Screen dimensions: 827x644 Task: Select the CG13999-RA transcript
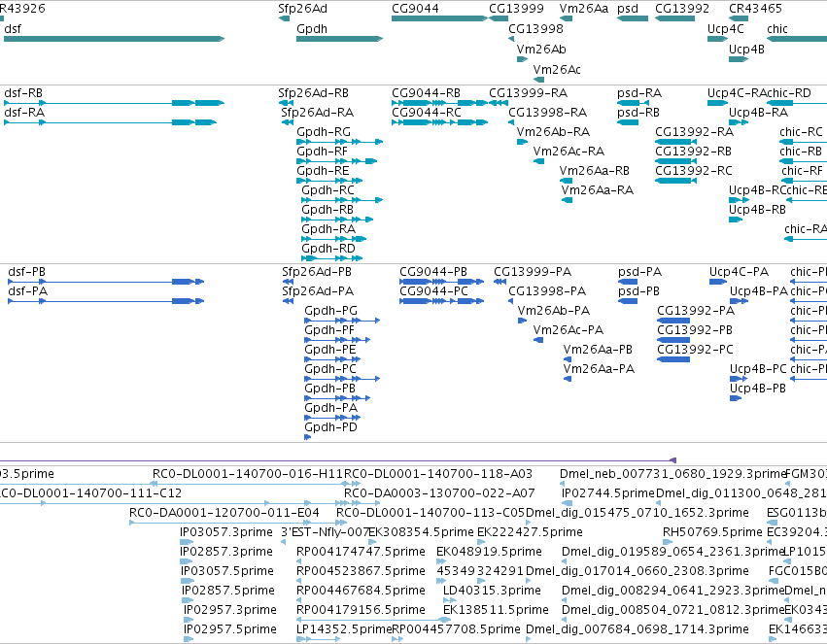click(x=499, y=103)
